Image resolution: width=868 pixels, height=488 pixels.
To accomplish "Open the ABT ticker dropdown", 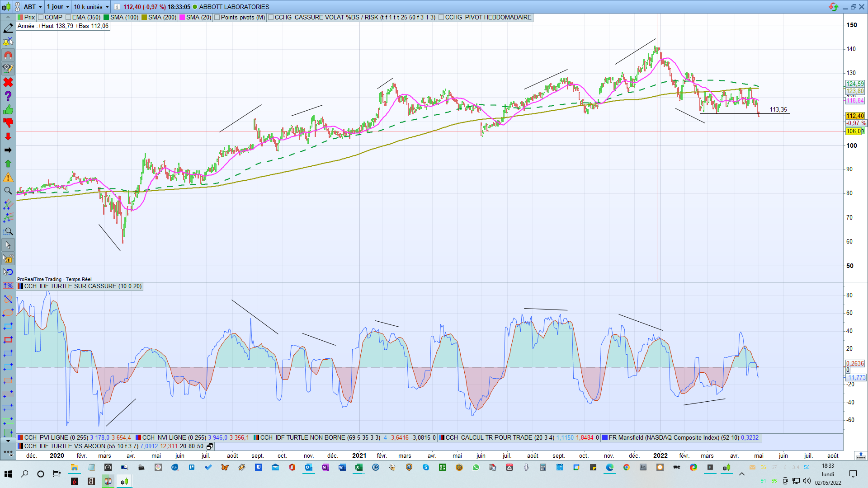I will click(40, 7).
